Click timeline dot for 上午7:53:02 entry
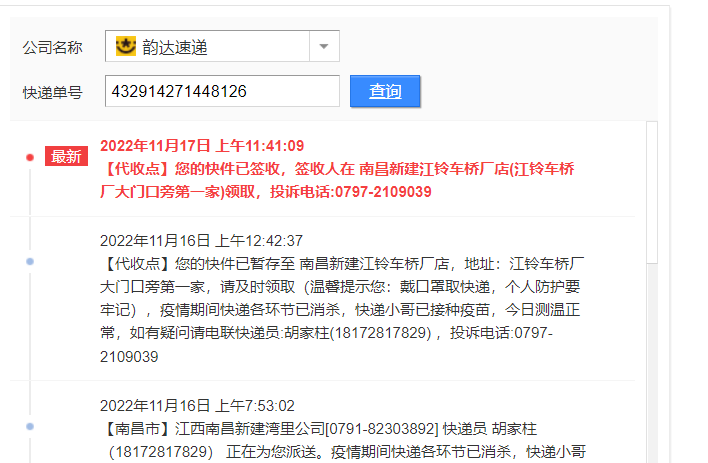Image resolution: width=708 pixels, height=463 pixels. tap(30, 426)
